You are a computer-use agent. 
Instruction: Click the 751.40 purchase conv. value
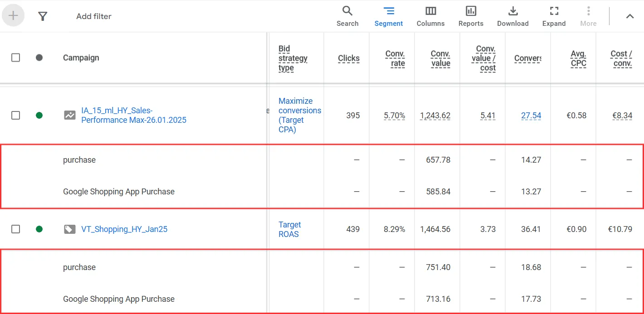pyautogui.click(x=439, y=267)
